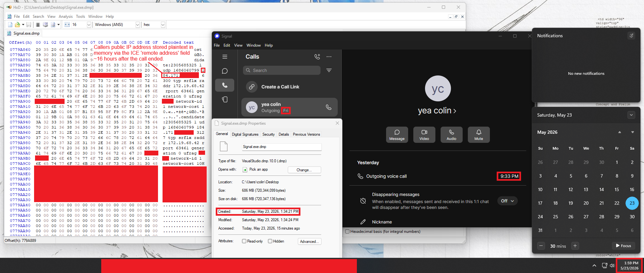Screen dimensions: 644x273
Task: Open the Tools menu in HxD
Action: (80, 17)
